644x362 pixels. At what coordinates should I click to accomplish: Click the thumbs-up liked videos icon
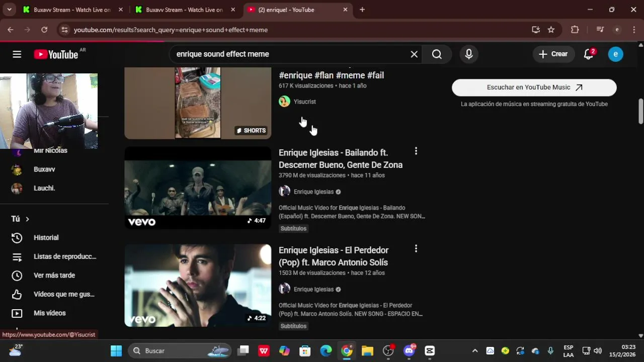(x=17, y=294)
